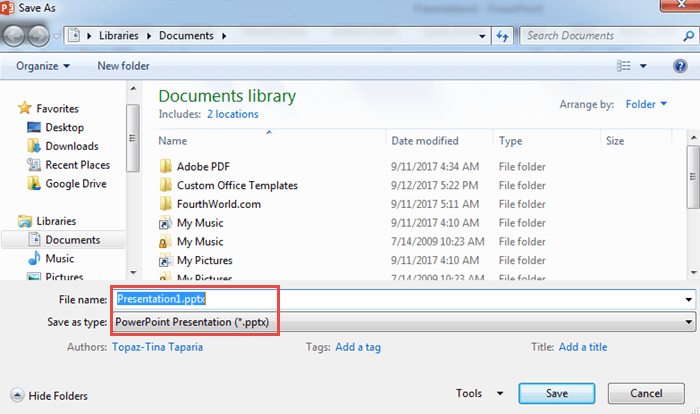
Task: Click the author Topaz-Tina Taparia
Action: (x=157, y=347)
